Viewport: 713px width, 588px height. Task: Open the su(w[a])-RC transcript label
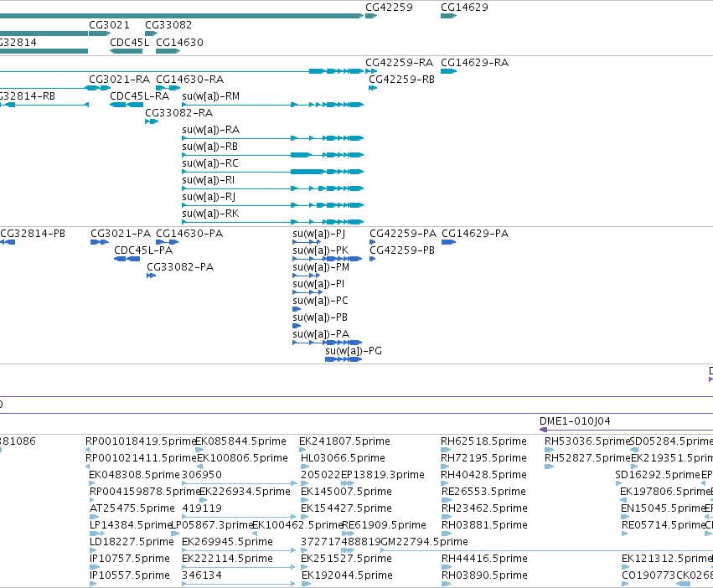click(x=210, y=163)
